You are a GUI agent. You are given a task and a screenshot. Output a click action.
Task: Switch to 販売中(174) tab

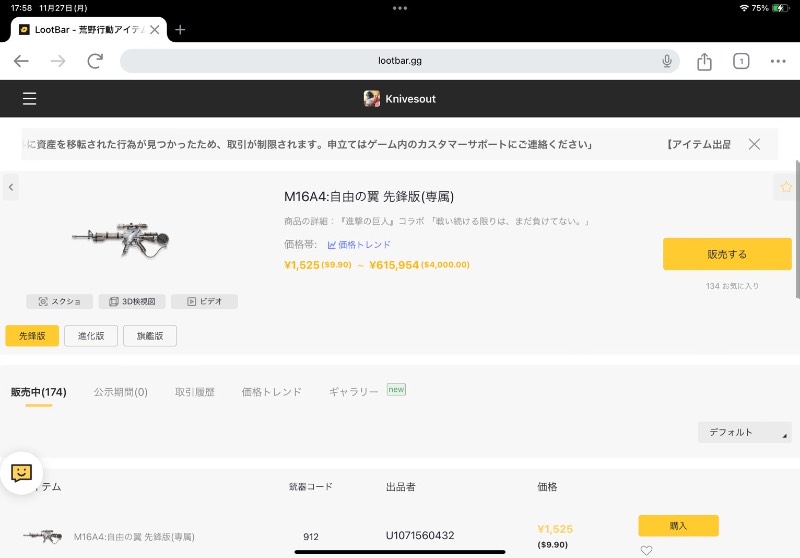(x=39, y=392)
